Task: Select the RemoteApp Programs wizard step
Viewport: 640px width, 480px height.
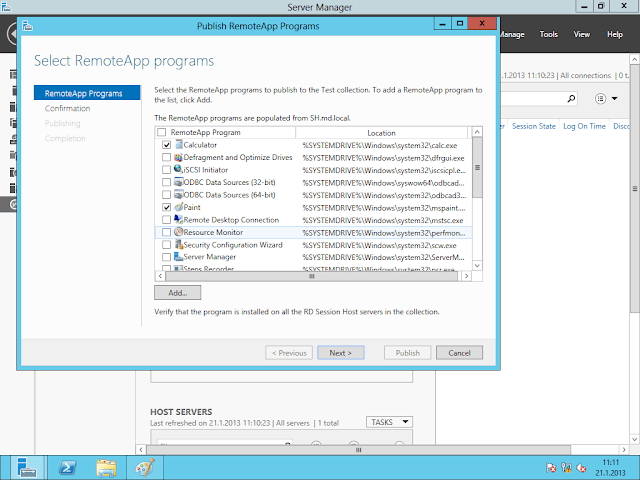Action: pyautogui.click(x=84, y=94)
